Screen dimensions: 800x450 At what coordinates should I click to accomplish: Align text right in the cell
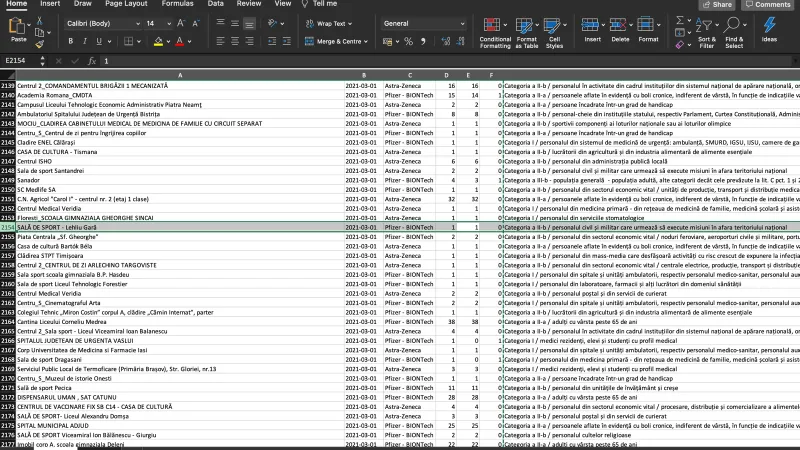[x=249, y=41]
